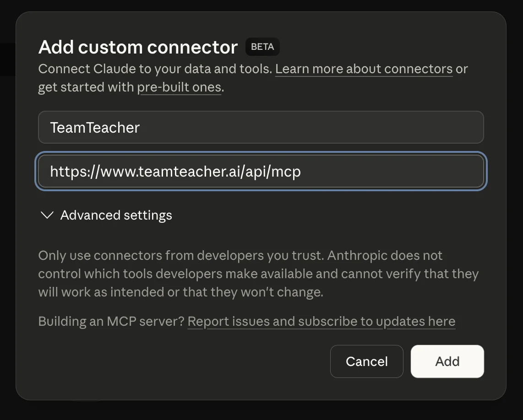Open the Learn more about connectors link

pyautogui.click(x=364, y=69)
